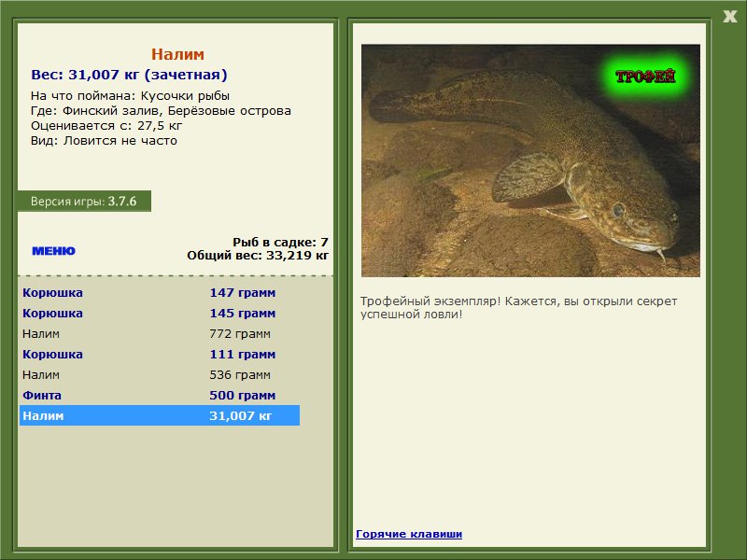Image resolution: width=747 pixels, height=560 pixels.
Task: Select the Налим 536 грамм row
Action: 159,375
